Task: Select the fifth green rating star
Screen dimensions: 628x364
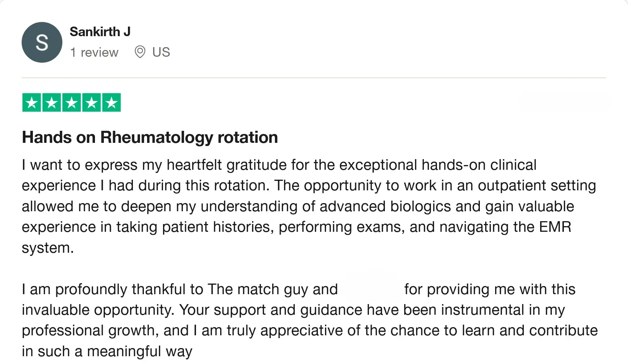Action: point(112,103)
